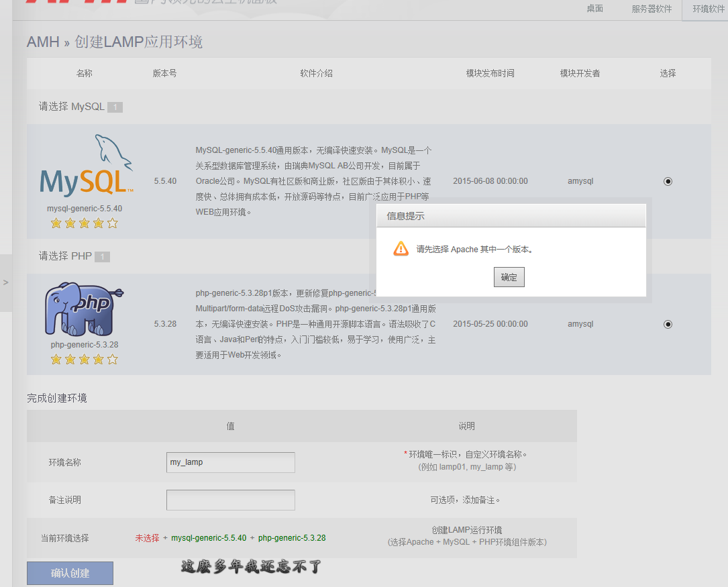Click the MySQL star rating
This screenshot has width=728, height=587.
pos(85,223)
